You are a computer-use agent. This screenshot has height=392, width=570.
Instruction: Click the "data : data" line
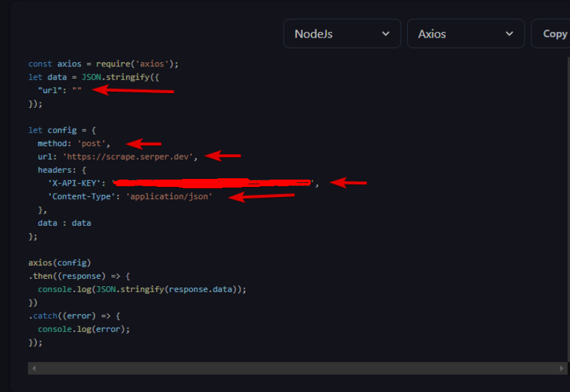point(64,222)
